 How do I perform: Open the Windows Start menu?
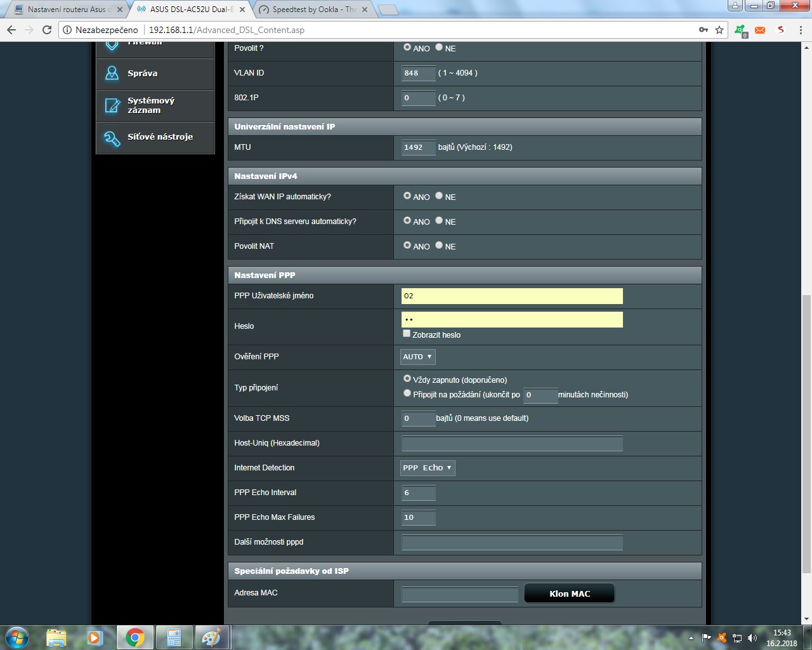(x=17, y=637)
